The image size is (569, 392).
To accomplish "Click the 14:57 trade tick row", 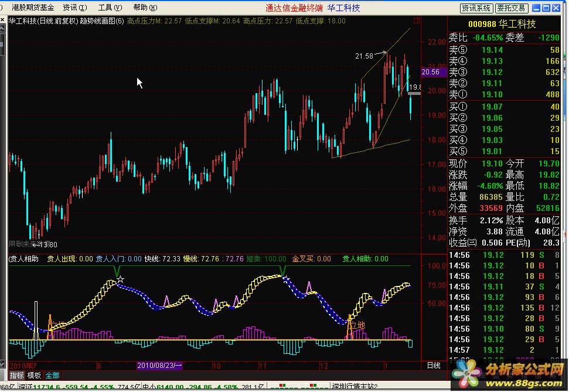I will tap(504, 350).
